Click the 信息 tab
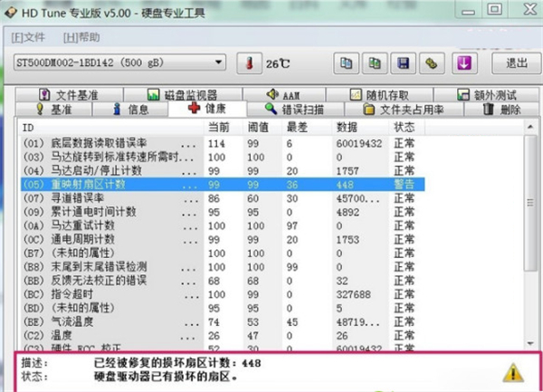The width and height of the screenshot is (543, 392). coord(130,110)
